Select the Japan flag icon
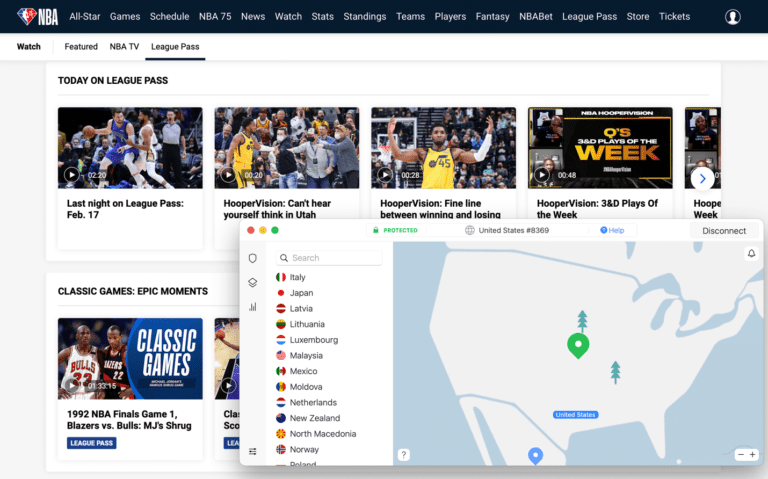 [x=281, y=293]
